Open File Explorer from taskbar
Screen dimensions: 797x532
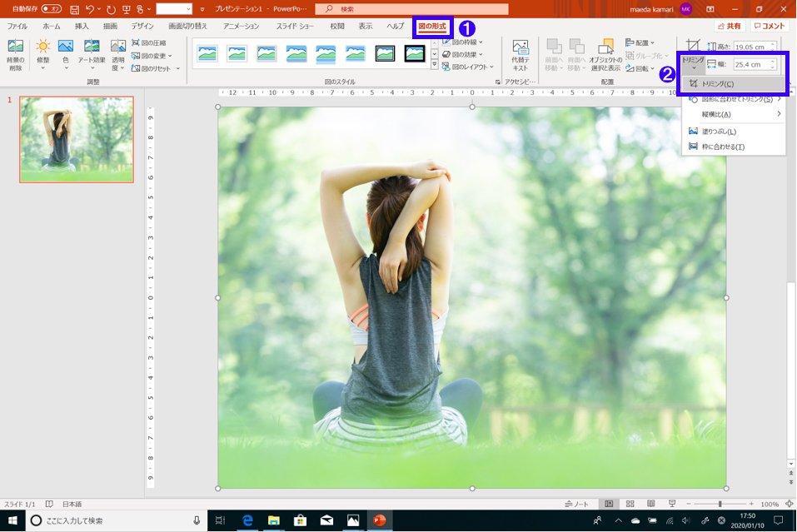click(274, 520)
